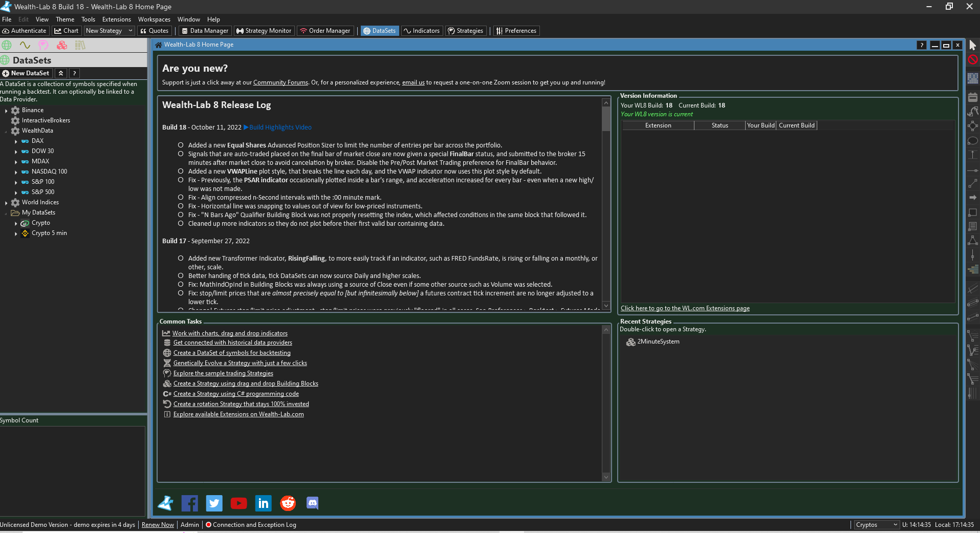980x533 pixels.
Task: Open the New Strategy dropdown arrow
Action: coord(130,31)
